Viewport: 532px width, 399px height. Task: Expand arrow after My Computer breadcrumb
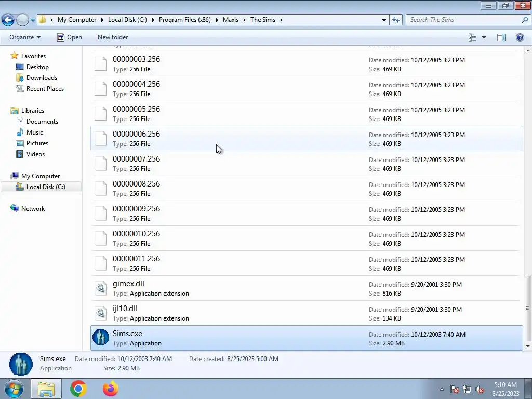[x=102, y=20]
